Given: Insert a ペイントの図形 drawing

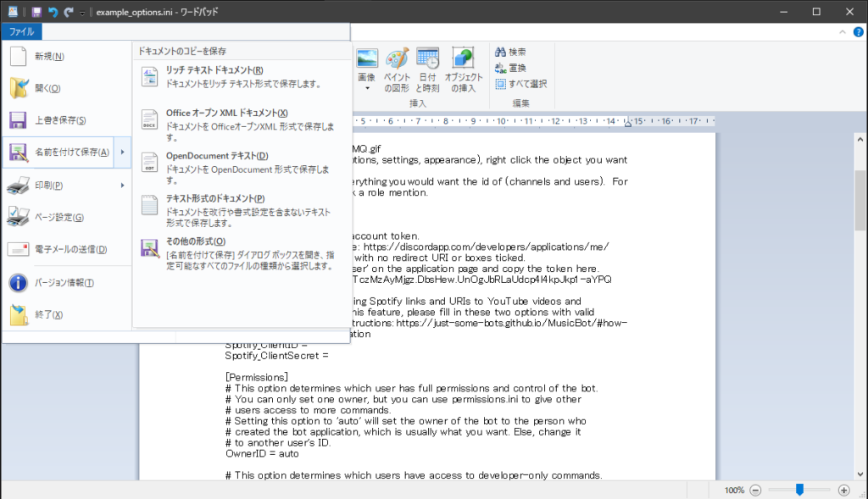Looking at the screenshot, I should [397, 70].
